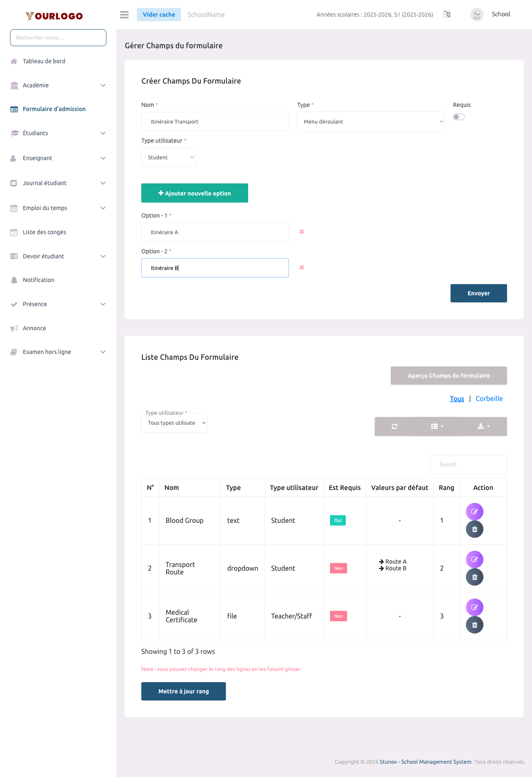Screen dimensions: 532x777
Task: Open the Student user type dropdown
Action: tap(168, 157)
